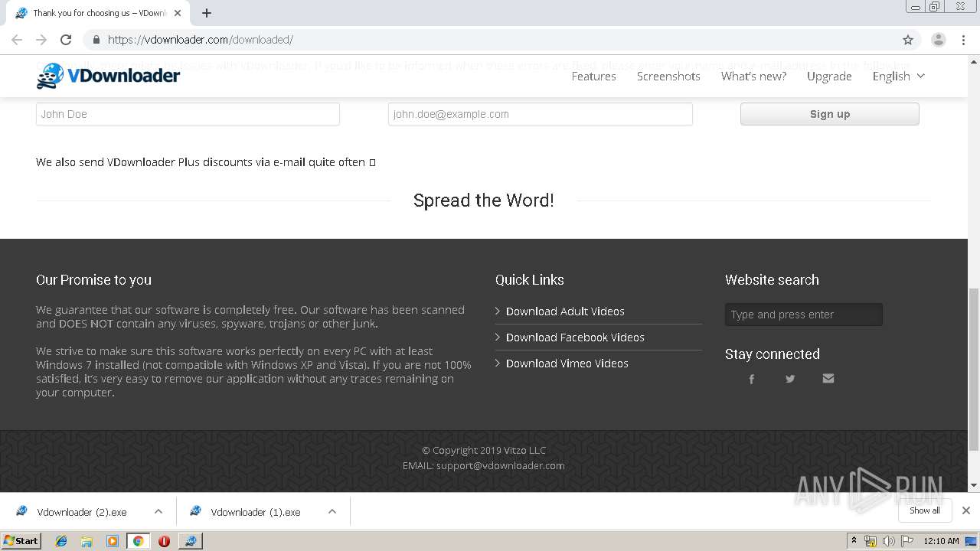Image resolution: width=980 pixels, height=551 pixels.
Task: Click the 12:10 AM taskbar clock
Action: point(941,541)
